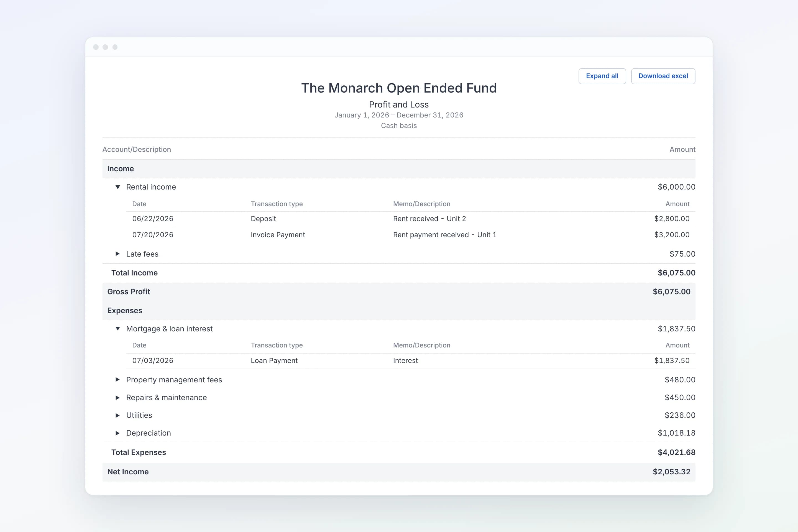Viewport: 798px width, 532px height.
Task: Collapse the Mortgage & loan interest triangle
Action: click(118, 328)
